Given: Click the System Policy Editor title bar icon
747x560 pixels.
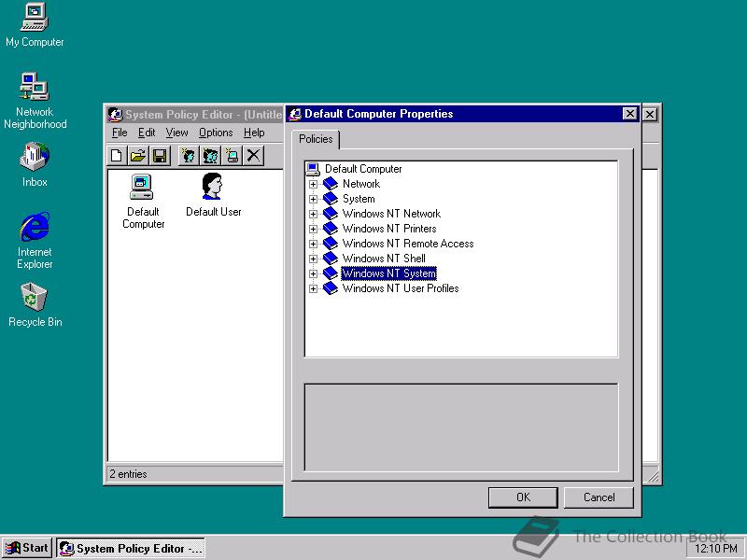Looking at the screenshot, I should click(115, 114).
